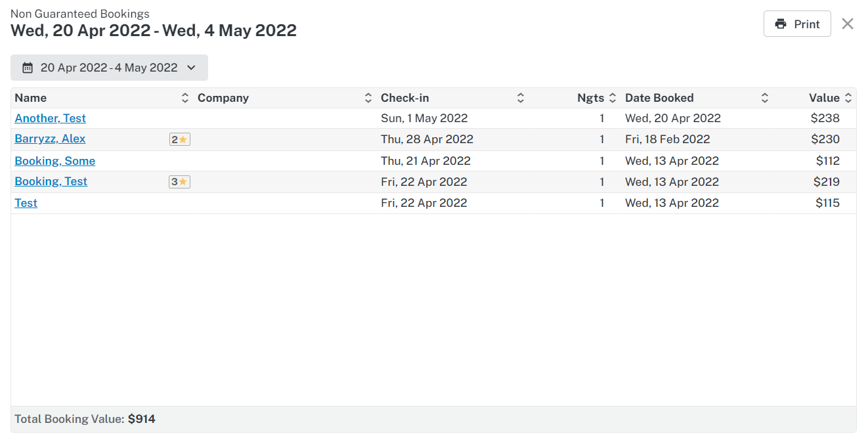
Task: Open the Booking, Some link
Action: (x=55, y=161)
